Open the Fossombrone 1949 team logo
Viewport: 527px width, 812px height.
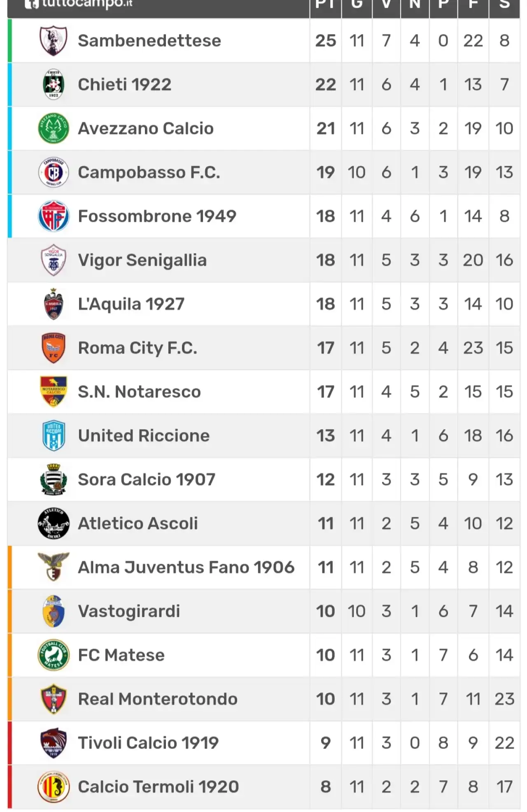[x=54, y=216]
